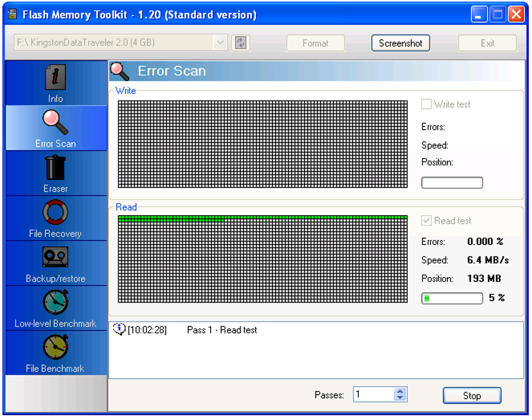Click the 'Backup/restore' sidebar label
The width and height of the screenshot is (532, 420).
(x=55, y=279)
